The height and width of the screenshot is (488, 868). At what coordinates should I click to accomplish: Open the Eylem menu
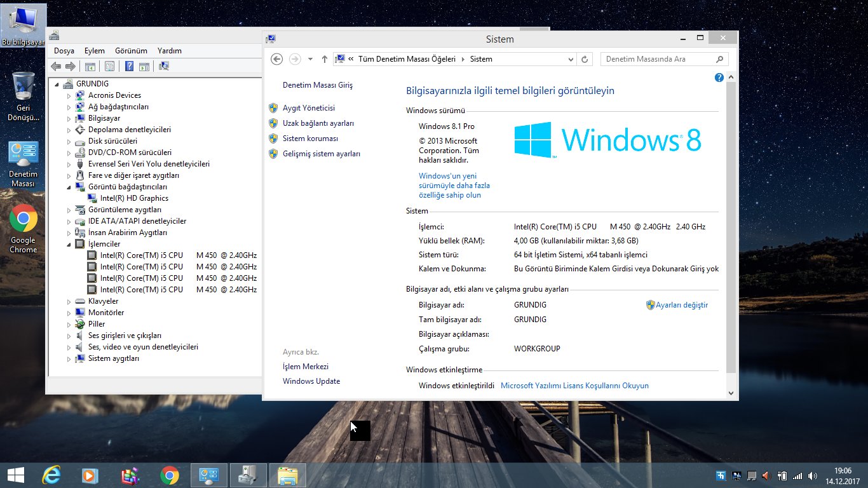coord(95,51)
